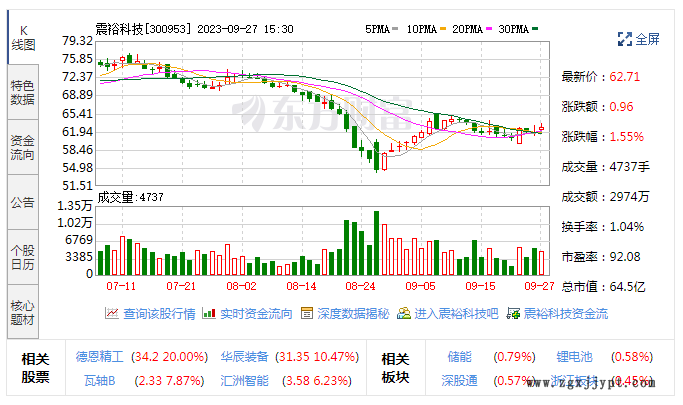The height and width of the screenshot is (405, 683).
Task: Click the 79.32 price axis label
Action: point(78,41)
